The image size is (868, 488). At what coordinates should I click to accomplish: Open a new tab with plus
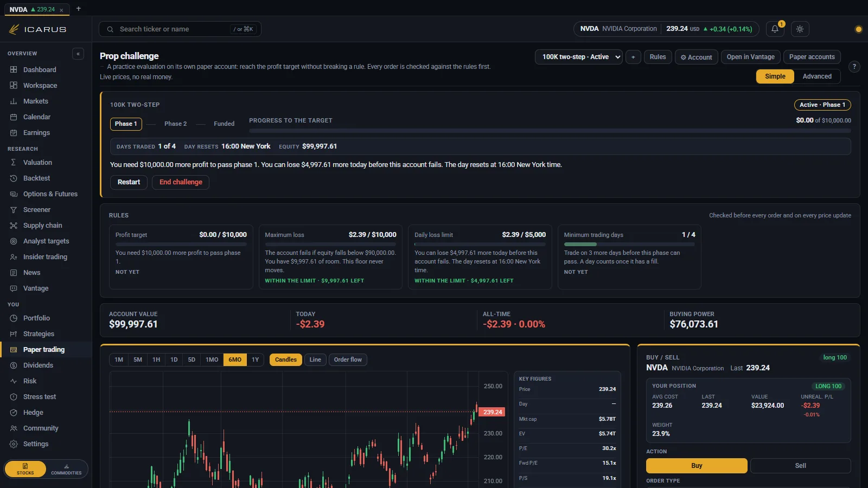(x=79, y=9)
